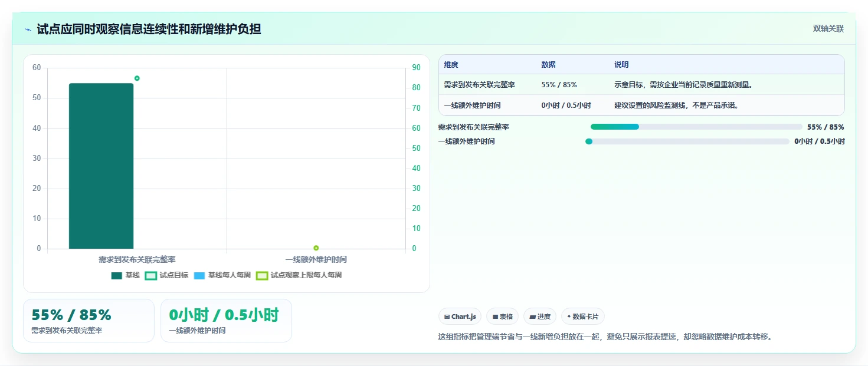Click the 需求到发布关联完整率 progress bar
The height and width of the screenshot is (366, 868).
[696, 127]
